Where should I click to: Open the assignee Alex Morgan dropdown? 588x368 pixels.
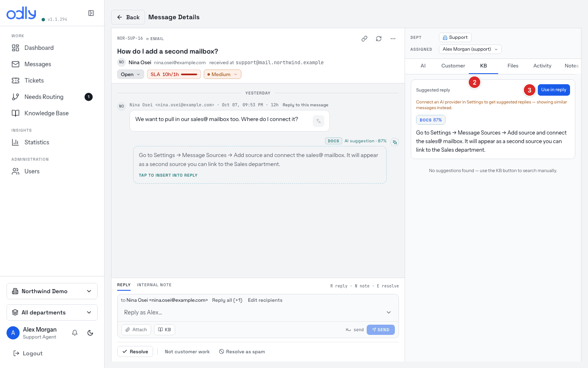[470, 49]
